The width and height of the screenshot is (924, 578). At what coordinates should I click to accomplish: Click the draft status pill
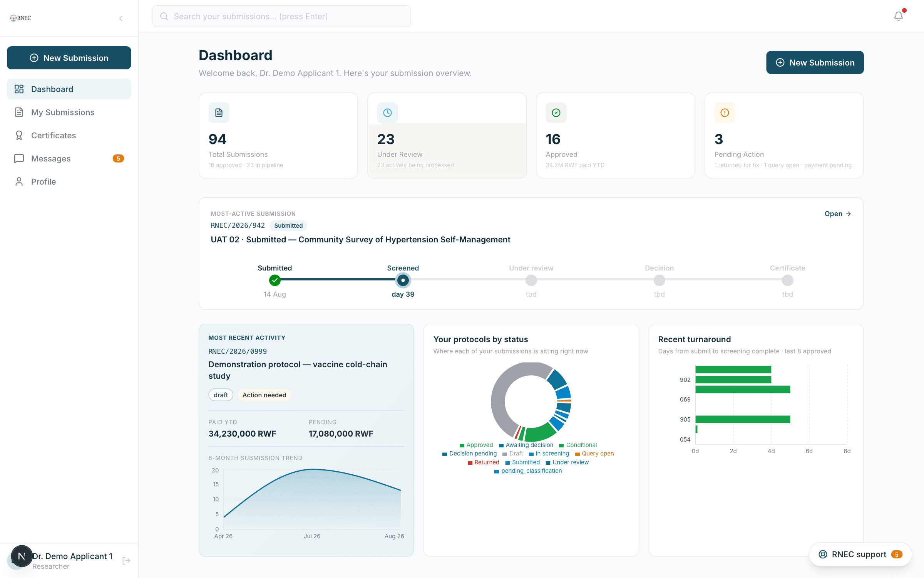point(221,395)
